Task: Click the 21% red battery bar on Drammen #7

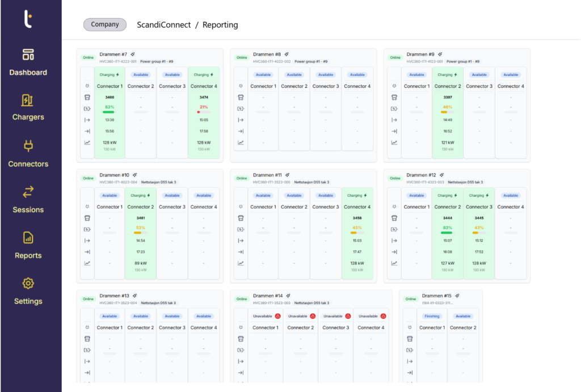Action: 202,112
